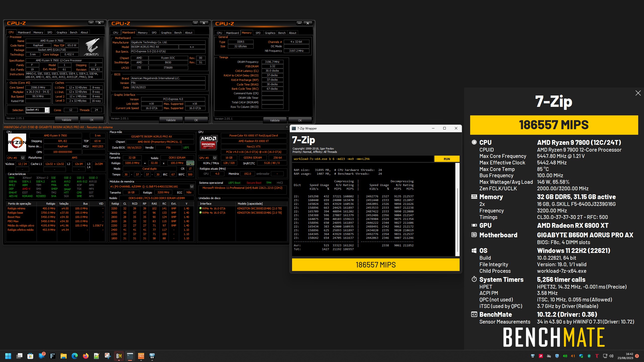Click the Memory module icon in BenchMate panel

[x=474, y=197]
